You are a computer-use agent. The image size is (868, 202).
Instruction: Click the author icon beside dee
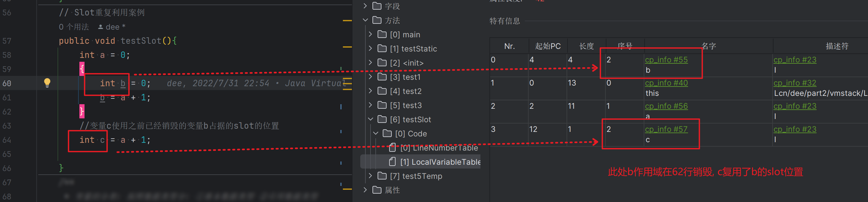pyautogui.click(x=100, y=27)
